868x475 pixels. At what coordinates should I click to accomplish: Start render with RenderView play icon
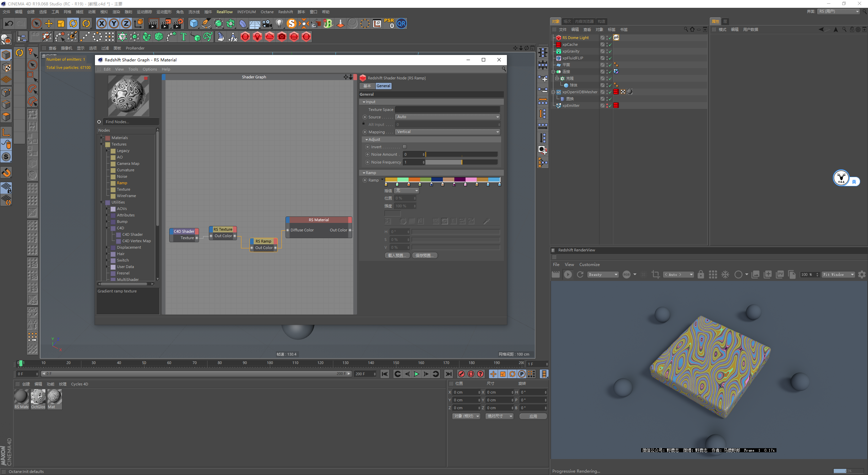point(568,274)
